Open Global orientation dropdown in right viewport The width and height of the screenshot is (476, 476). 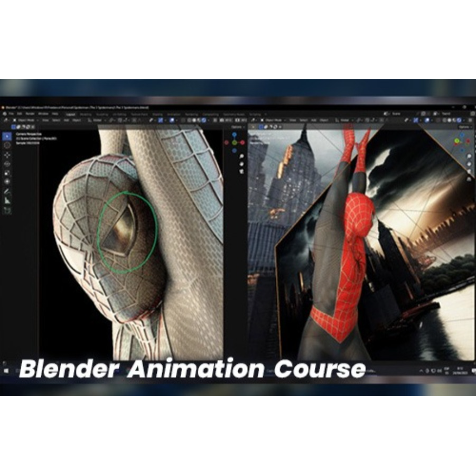click(x=344, y=120)
